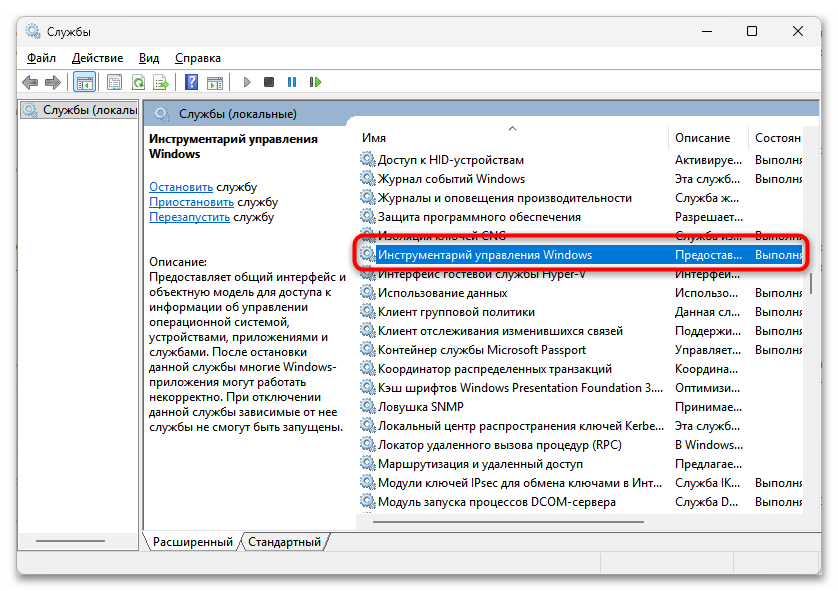This screenshot has height=591, width=838.
Task: Click the Stop service square icon
Action: pyautogui.click(x=269, y=82)
